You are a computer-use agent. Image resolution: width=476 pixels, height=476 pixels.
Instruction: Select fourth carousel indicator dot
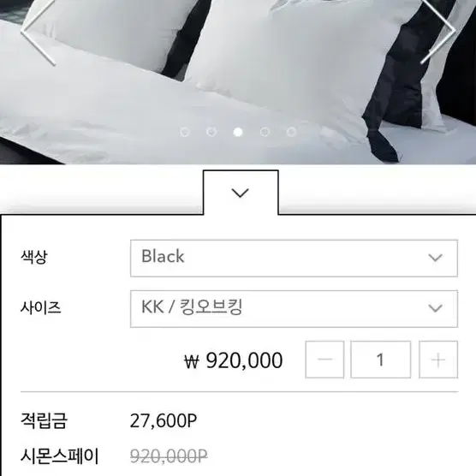pos(265,132)
